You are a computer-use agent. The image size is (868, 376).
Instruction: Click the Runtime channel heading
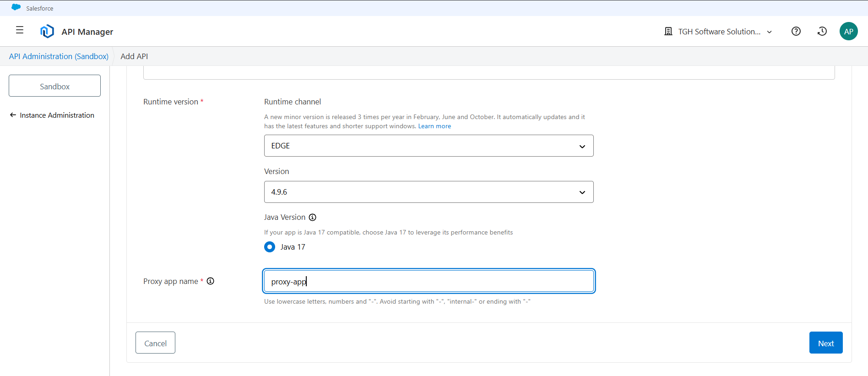(x=293, y=102)
